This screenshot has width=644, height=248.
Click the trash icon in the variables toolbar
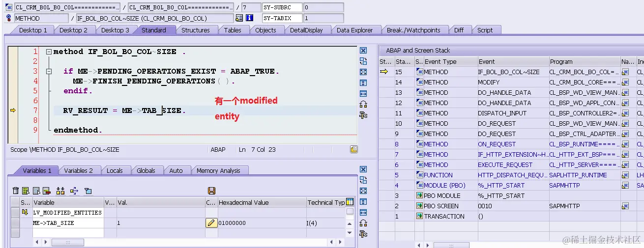(x=16, y=191)
